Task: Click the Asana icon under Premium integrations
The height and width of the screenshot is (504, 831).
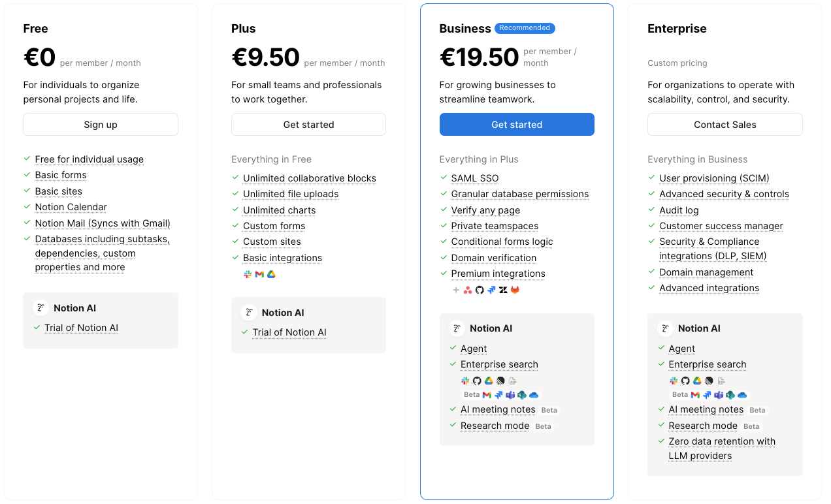Action: (x=468, y=290)
